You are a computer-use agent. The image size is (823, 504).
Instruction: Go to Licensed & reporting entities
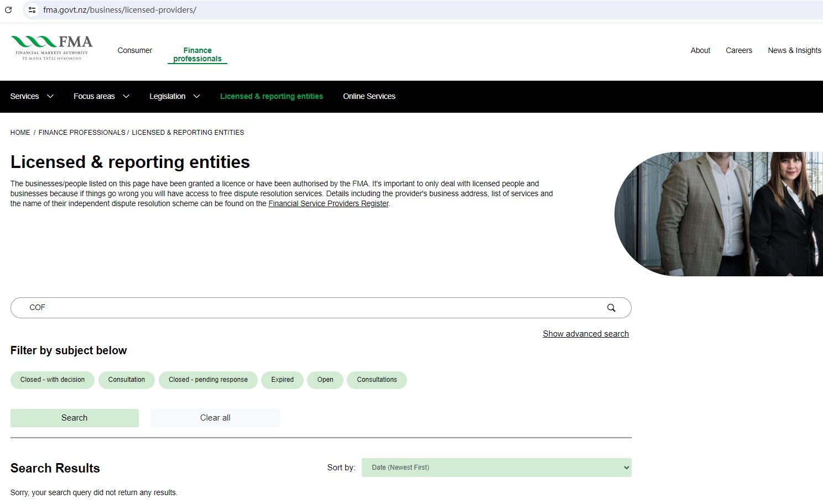click(x=272, y=96)
